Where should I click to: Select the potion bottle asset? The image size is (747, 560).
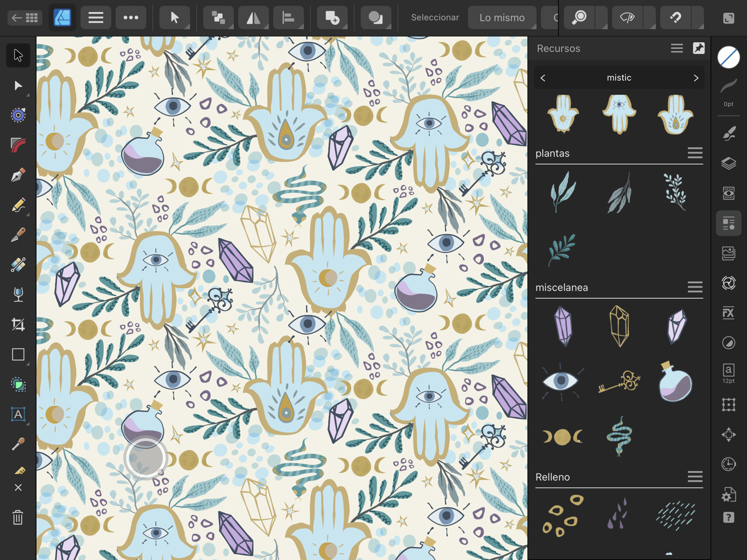point(675,382)
